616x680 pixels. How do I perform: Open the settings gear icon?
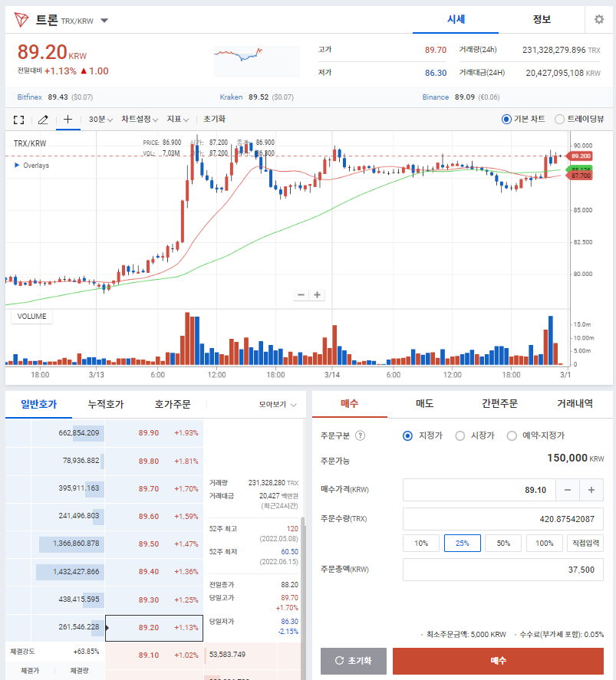(599, 20)
